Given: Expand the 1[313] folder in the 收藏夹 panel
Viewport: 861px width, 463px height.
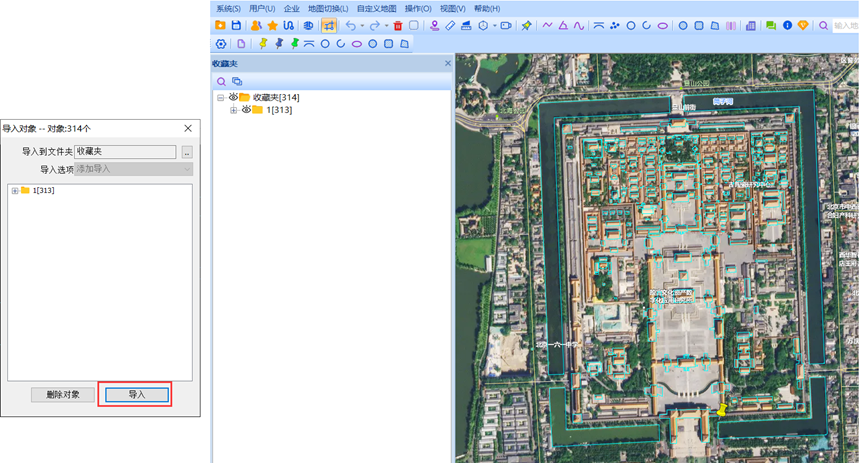Looking at the screenshot, I should (x=233, y=110).
